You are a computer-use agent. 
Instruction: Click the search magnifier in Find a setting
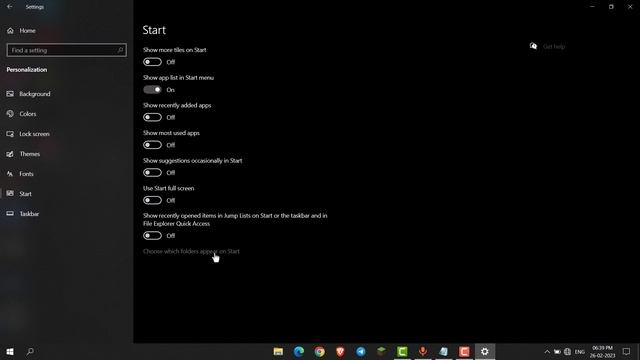tap(120, 50)
